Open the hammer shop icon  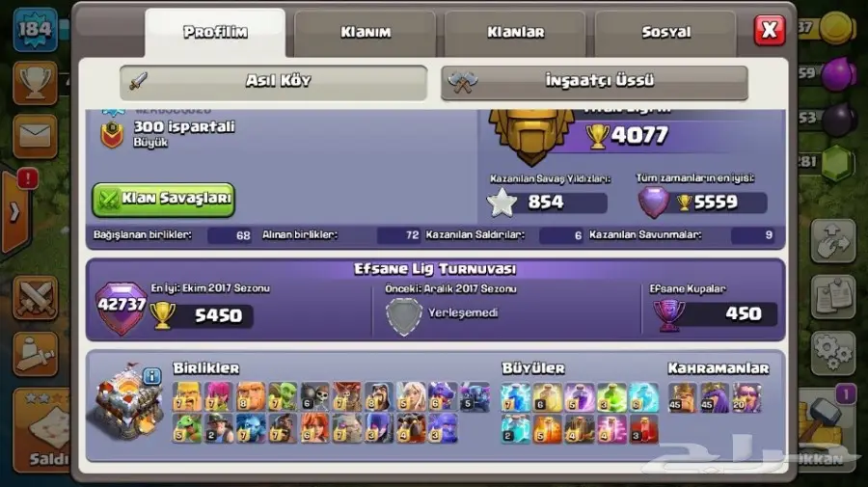coord(827,421)
